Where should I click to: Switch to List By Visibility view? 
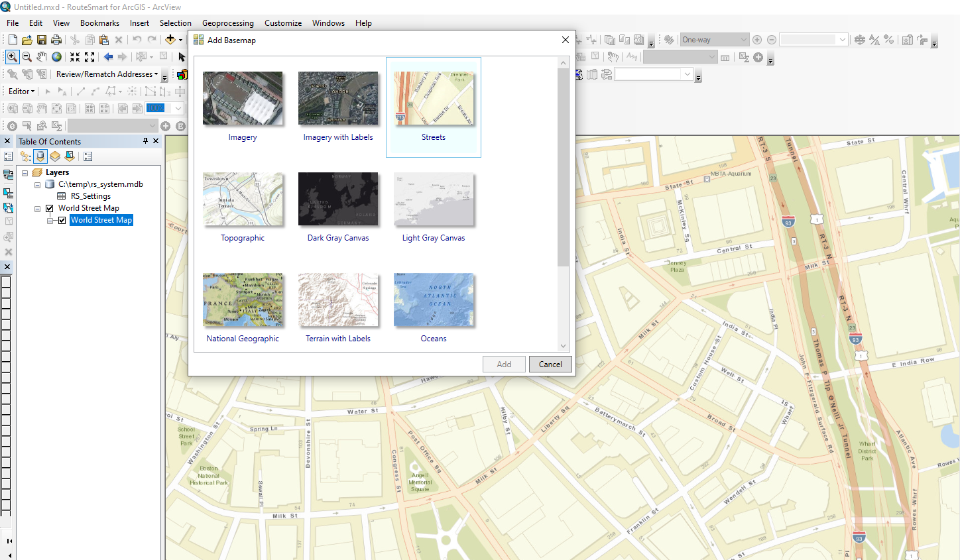[x=54, y=156]
